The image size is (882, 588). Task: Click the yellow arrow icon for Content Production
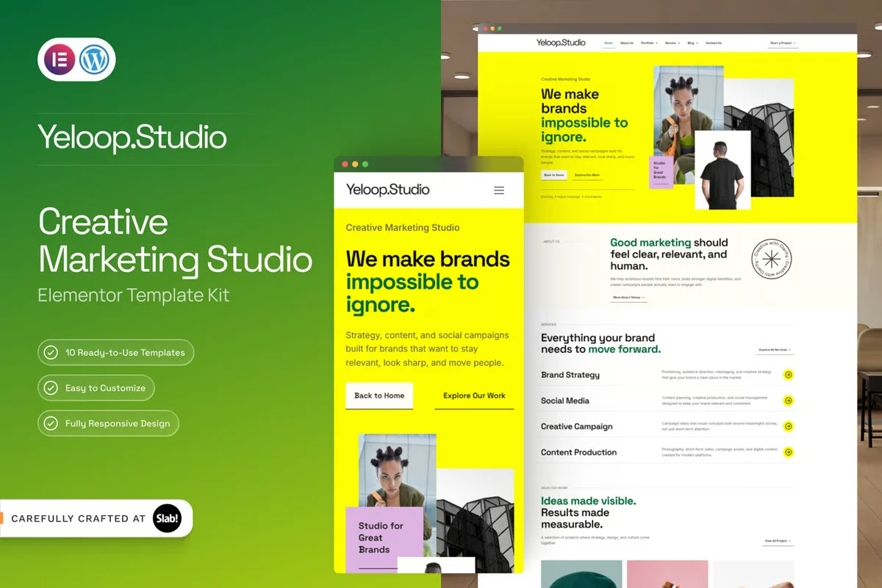click(788, 452)
